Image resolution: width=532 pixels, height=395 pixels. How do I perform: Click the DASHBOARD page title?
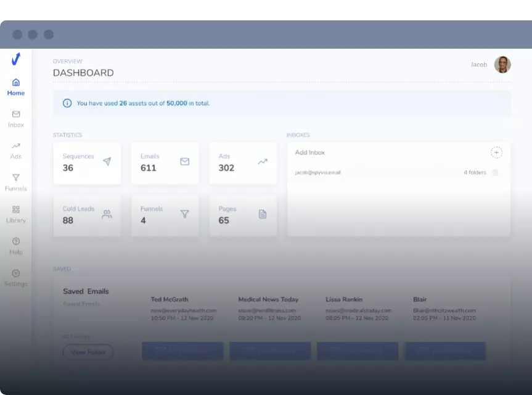[83, 73]
